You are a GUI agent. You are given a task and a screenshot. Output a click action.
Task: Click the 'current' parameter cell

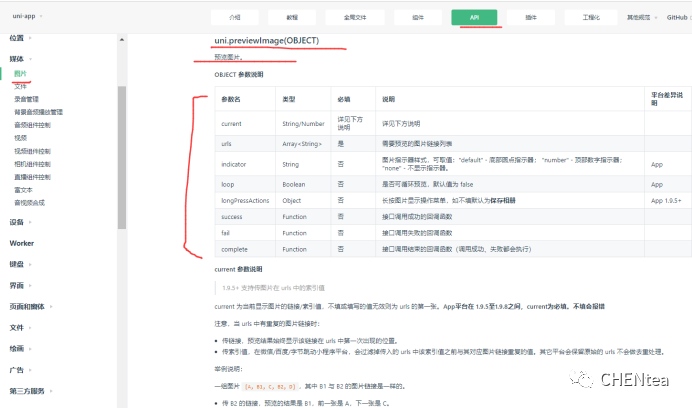click(245, 124)
